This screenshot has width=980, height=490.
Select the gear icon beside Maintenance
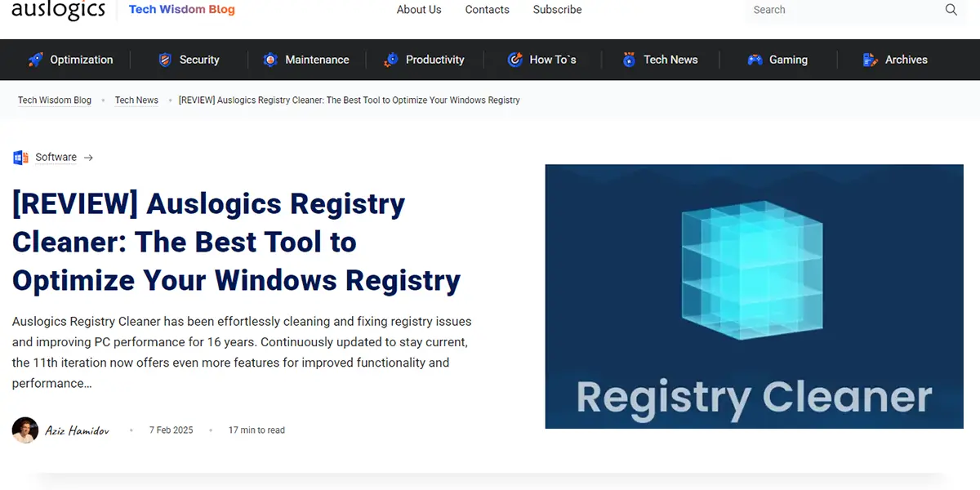pos(270,59)
